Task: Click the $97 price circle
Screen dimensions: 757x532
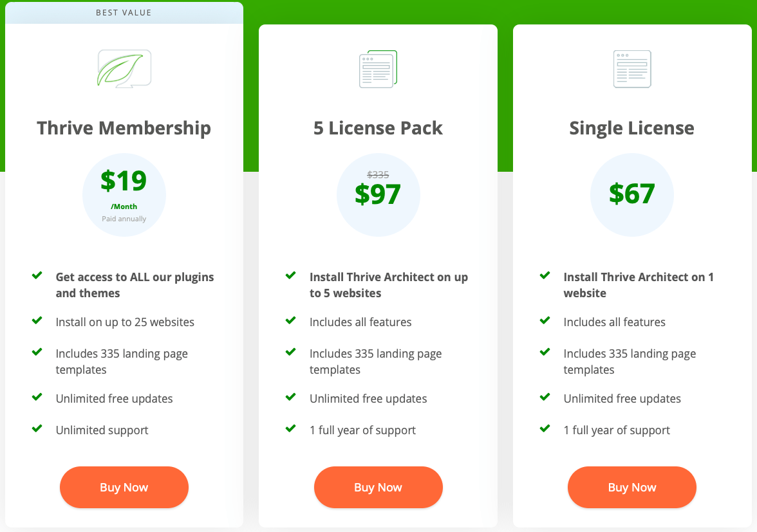Action: pos(378,195)
